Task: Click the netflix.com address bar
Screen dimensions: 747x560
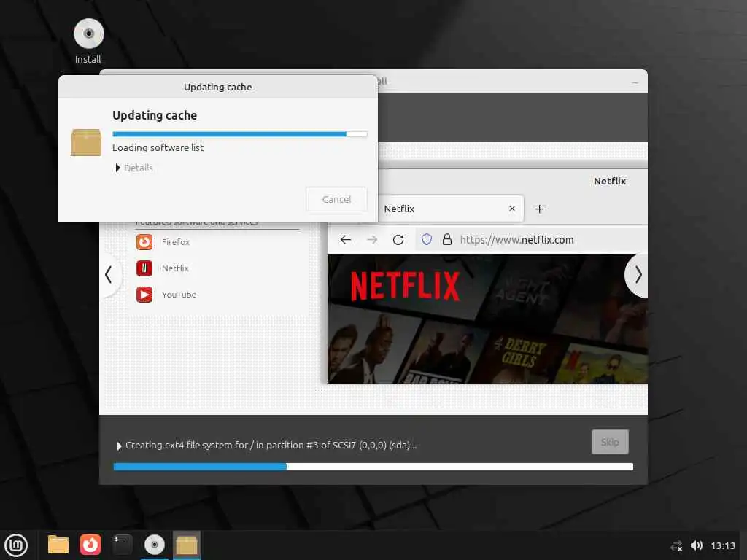Action: point(531,239)
